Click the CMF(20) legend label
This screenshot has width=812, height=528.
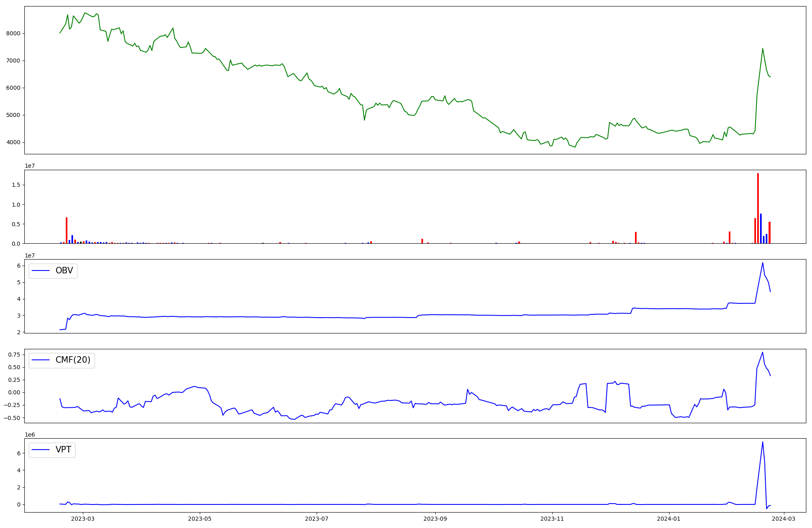73,360
